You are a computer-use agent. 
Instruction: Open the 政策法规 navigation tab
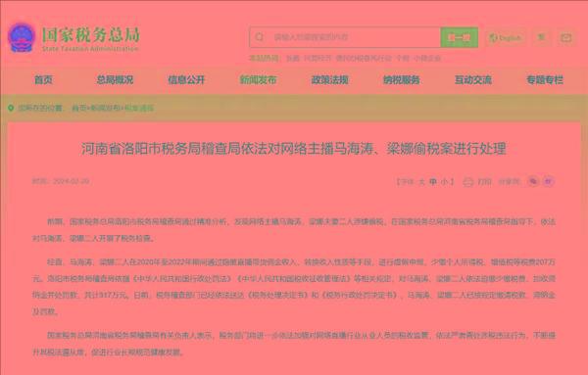click(x=329, y=79)
